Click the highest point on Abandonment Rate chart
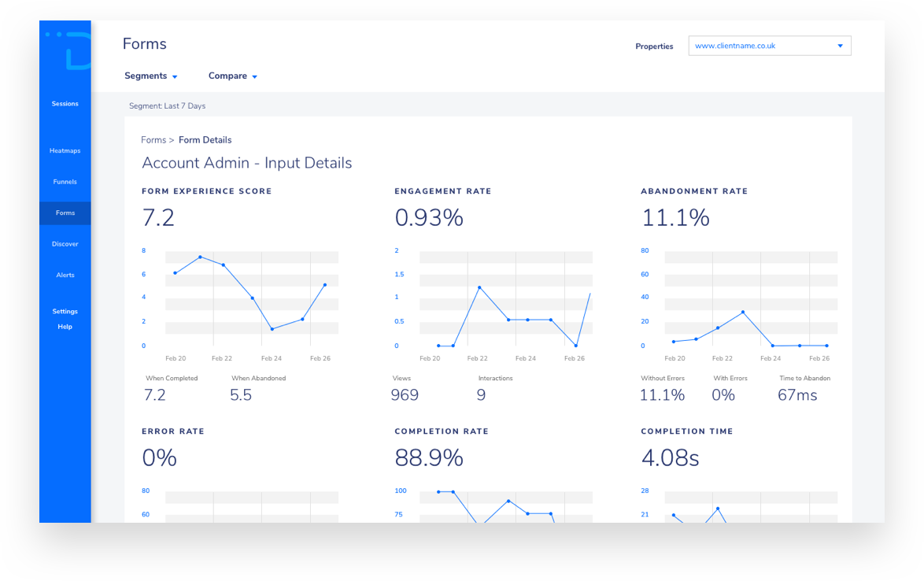The image size is (924, 581). click(742, 312)
